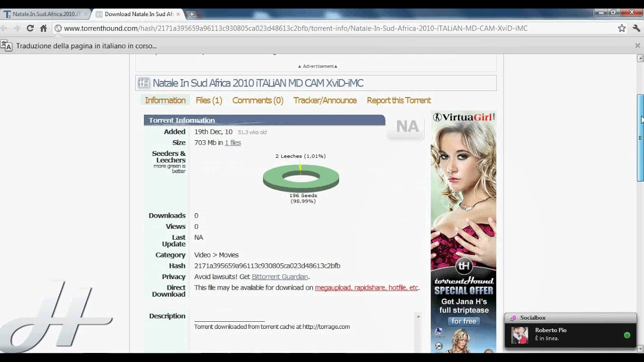Open a new browser tab
Image resolution: width=644 pixels, height=362 pixels.
[x=191, y=14]
